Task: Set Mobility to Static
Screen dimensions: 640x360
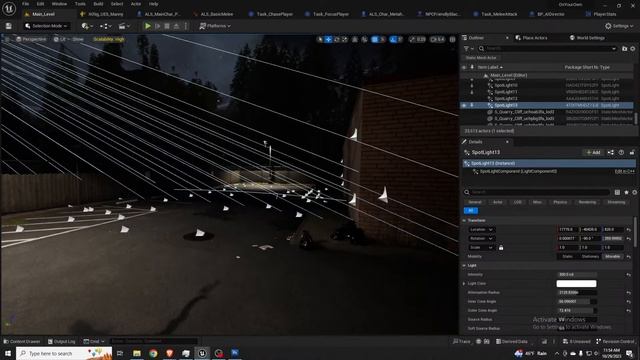Action: pos(567,256)
